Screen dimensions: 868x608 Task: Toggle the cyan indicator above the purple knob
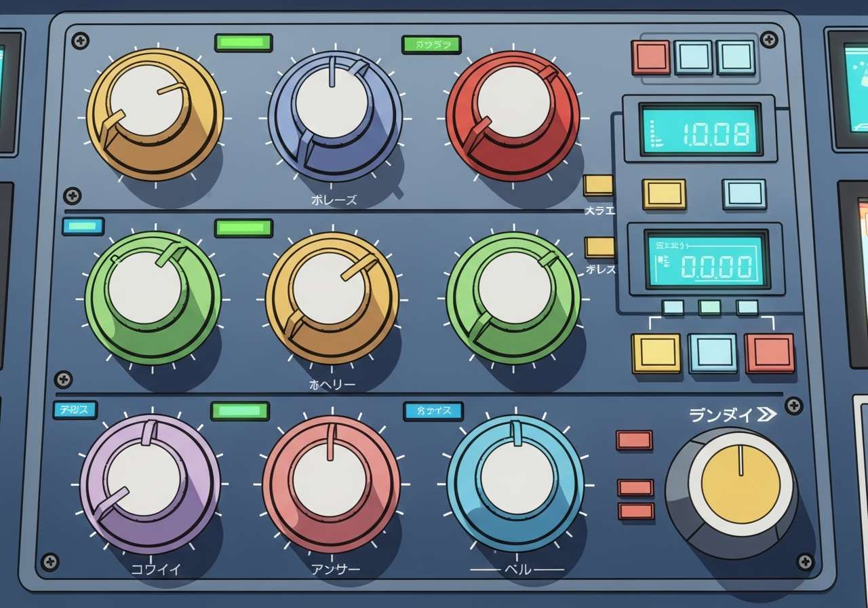click(75, 410)
